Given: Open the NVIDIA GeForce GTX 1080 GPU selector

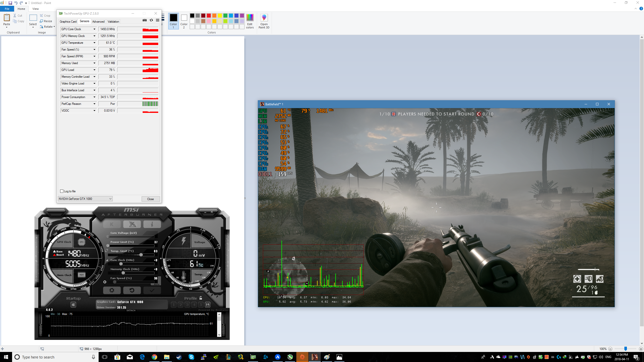Looking at the screenshot, I should 85,199.
